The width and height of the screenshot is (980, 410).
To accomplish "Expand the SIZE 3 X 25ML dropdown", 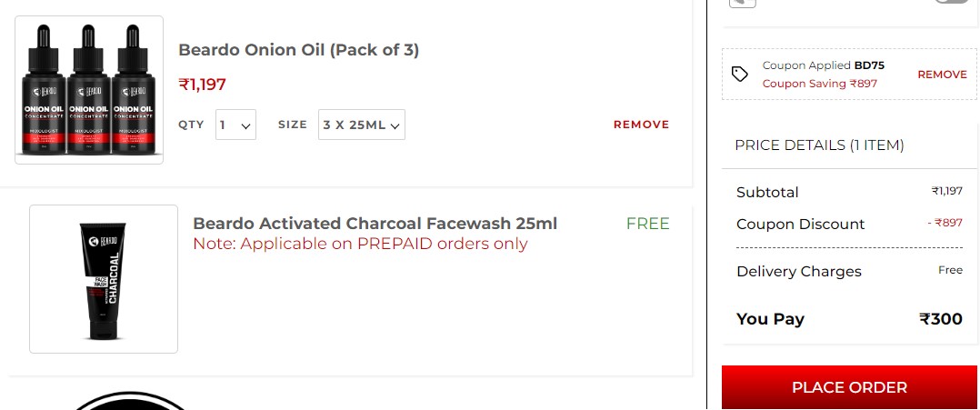I will coord(361,125).
